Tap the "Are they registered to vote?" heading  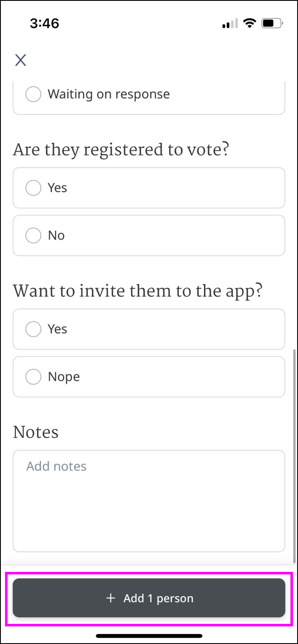coord(121,150)
